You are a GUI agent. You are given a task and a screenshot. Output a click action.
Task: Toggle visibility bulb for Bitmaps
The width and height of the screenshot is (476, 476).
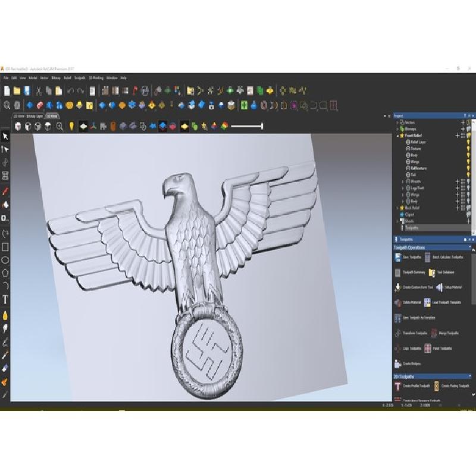[469, 129]
